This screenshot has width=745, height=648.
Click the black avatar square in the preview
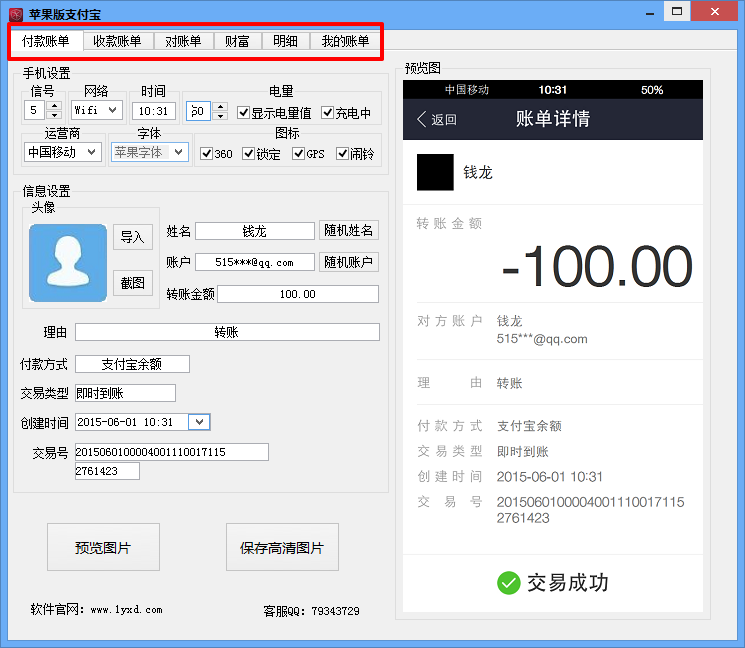[x=435, y=172]
